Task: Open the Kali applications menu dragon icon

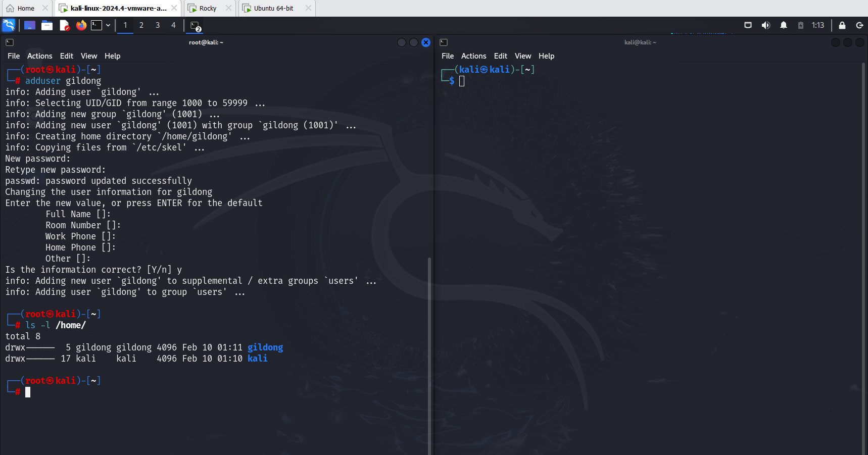Action: [9, 25]
